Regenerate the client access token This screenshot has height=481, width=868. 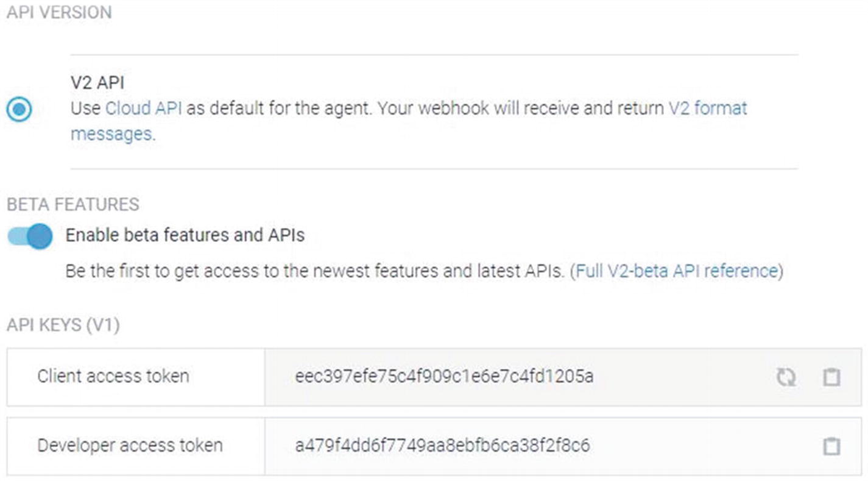[x=786, y=377]
